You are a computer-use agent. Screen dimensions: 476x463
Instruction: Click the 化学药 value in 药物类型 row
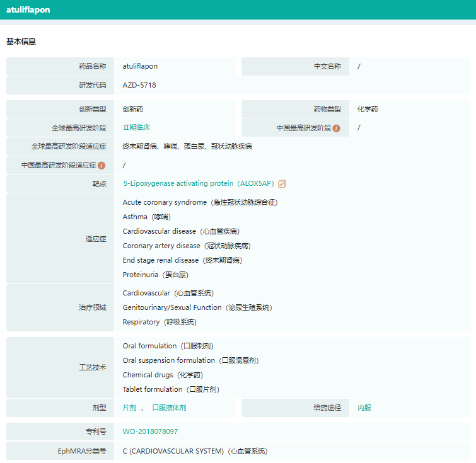[x=367, y=109]
